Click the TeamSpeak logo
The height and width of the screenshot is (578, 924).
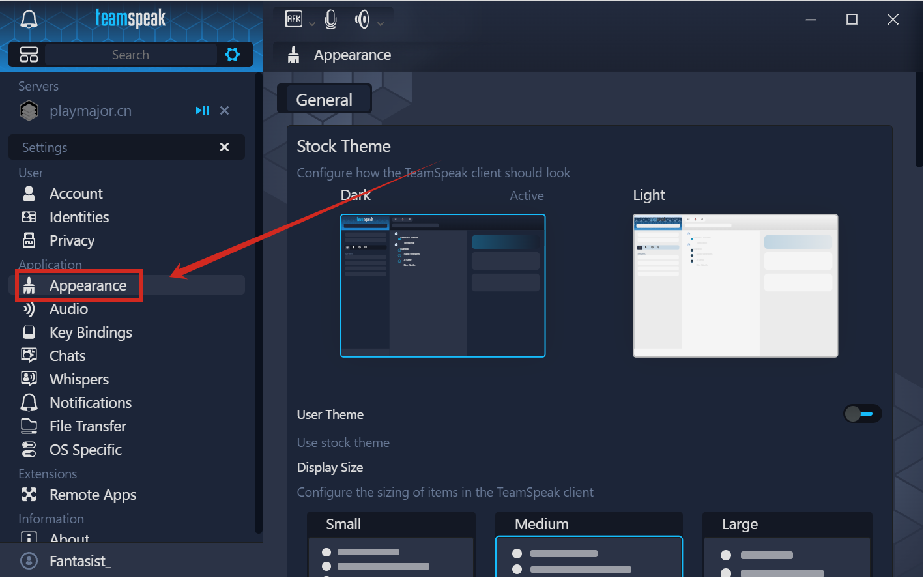click(130, 18)
